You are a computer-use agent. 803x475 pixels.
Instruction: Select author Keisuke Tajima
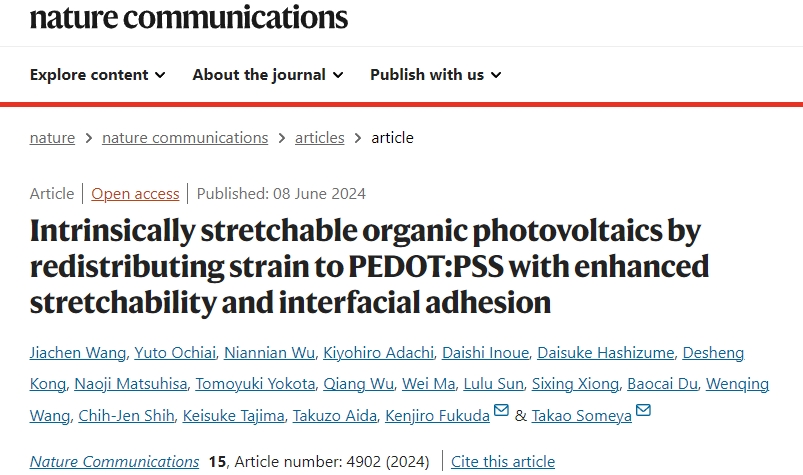(234, 416)
